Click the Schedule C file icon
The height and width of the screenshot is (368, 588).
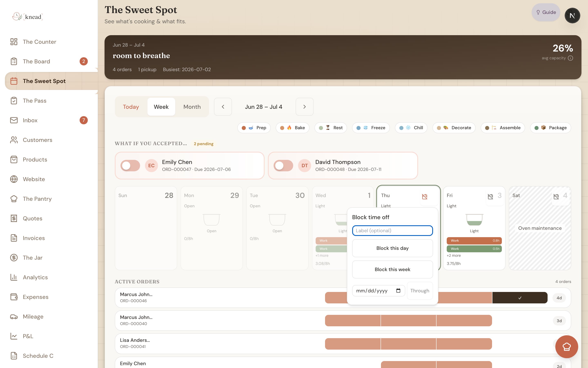pos(14,356)
